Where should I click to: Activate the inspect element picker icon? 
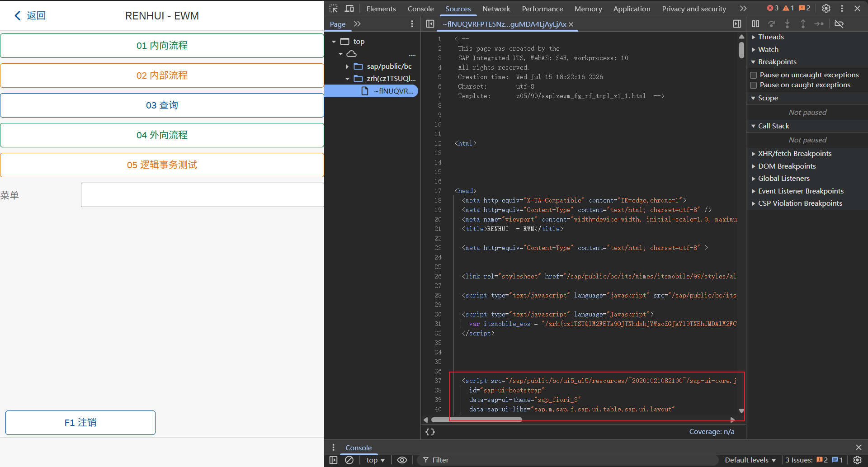click(x=334, y=8)
